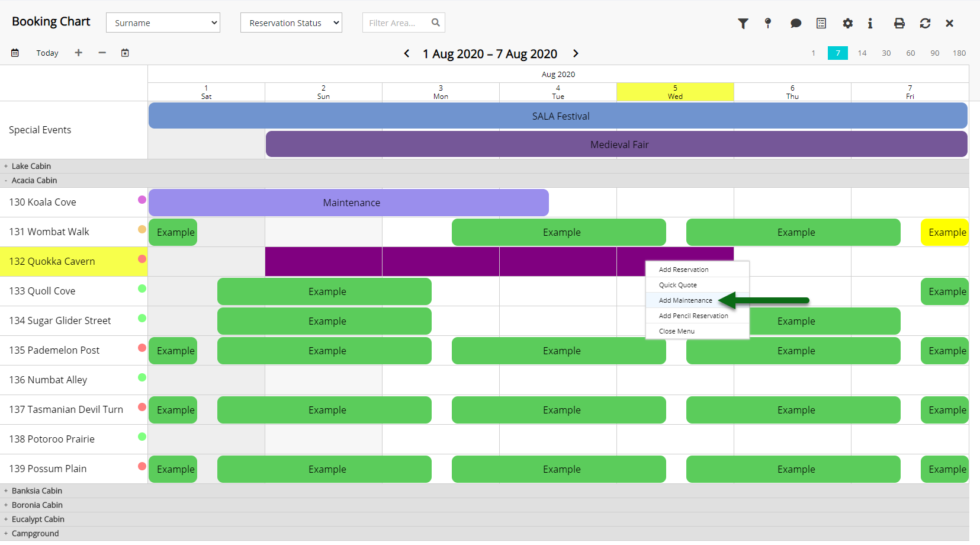The height and width of the screenshot is (545, 980).
Task: Click the calendar go-to-date icon
Action: tap(125, 53)
